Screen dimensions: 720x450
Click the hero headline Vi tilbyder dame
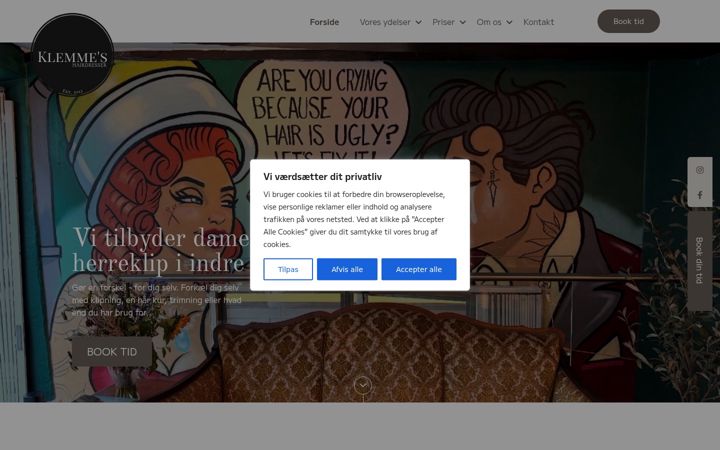point(161,238)
